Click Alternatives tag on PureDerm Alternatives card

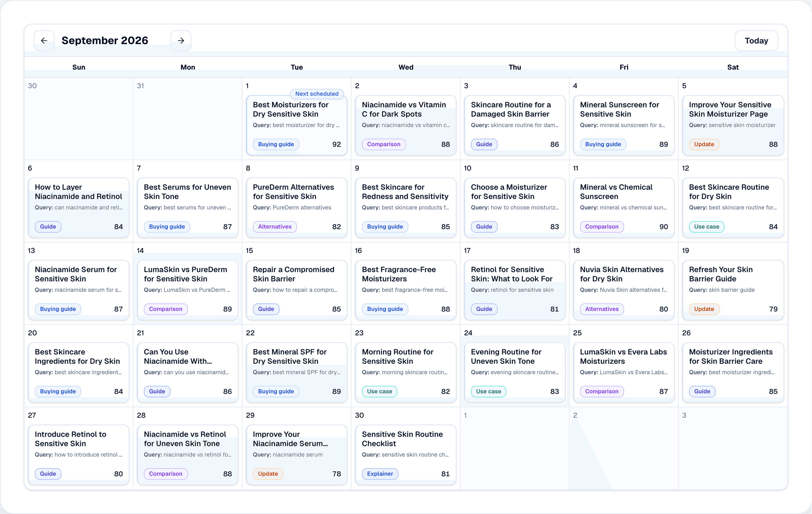point(275,227)
